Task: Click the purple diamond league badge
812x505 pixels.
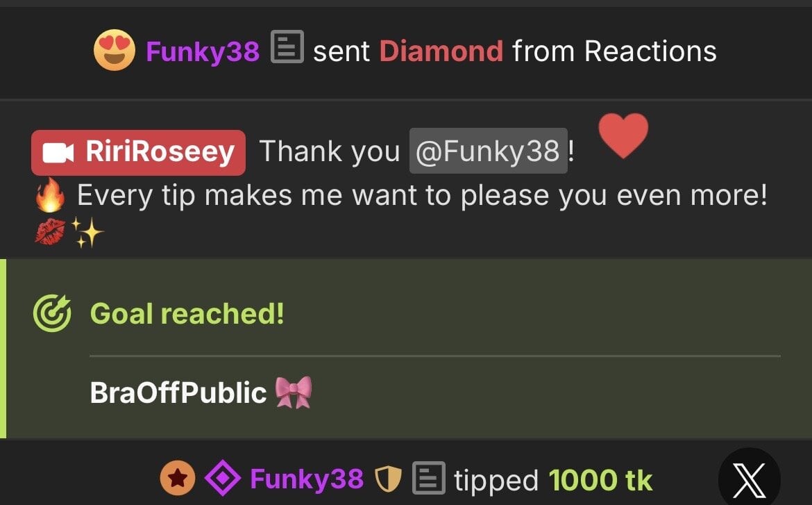Action: pyautogui.click(x=223, y=478)
